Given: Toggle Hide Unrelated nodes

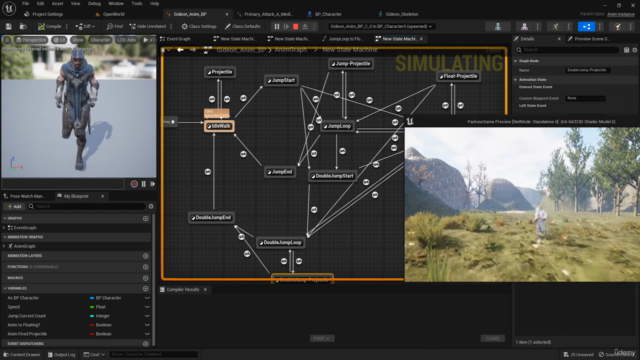Looking at the screenshot, I should (x=148, y=27).
